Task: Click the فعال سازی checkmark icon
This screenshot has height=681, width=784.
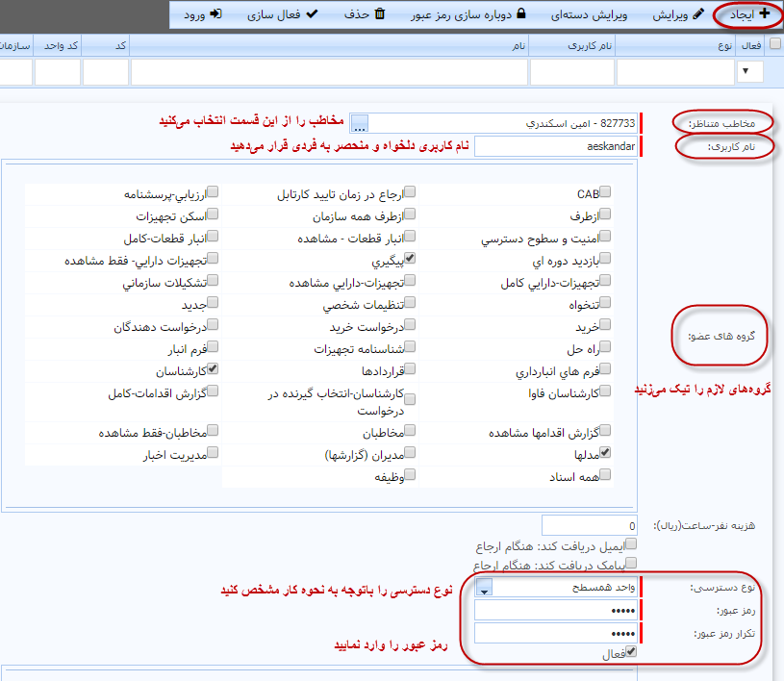Action: click(x=311, y=14)
